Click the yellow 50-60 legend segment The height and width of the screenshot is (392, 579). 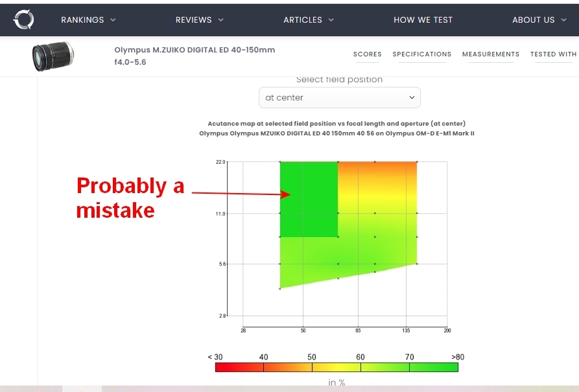pyautogui.click(x=336, y=367)
